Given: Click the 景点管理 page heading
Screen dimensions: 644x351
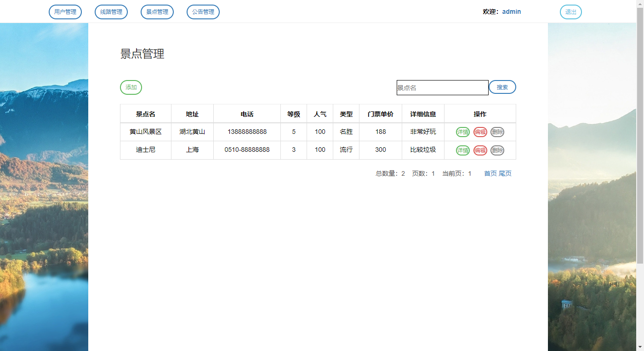Looking at the screenshot, I should click(142, 54).
